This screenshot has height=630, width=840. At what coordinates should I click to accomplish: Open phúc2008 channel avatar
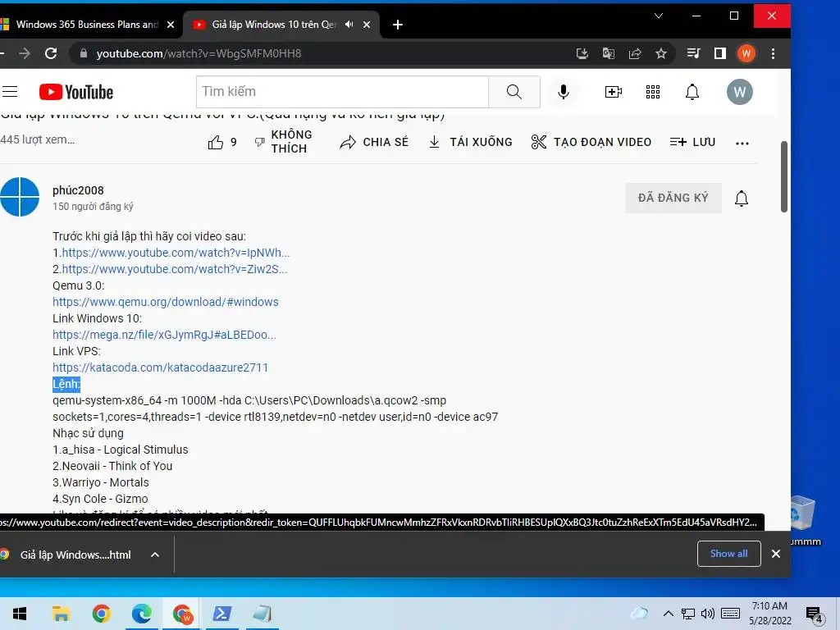tap(20, 197)
